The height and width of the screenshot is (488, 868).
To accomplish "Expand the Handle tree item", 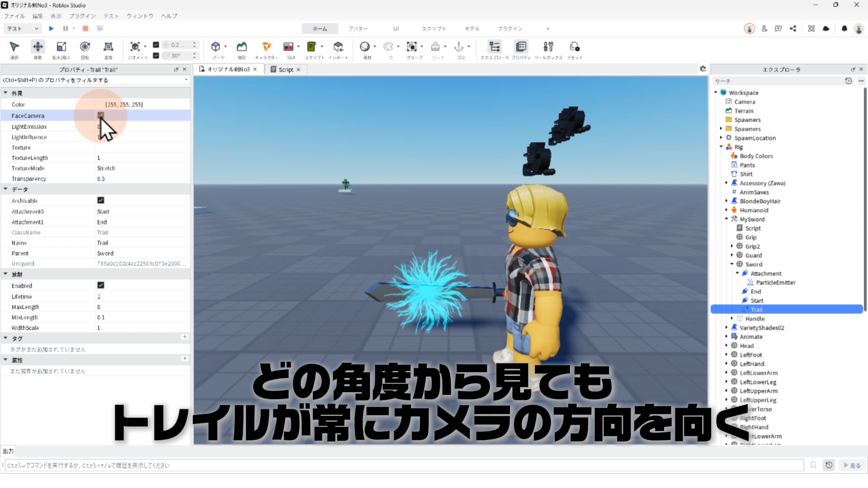I will pos(732,319).
